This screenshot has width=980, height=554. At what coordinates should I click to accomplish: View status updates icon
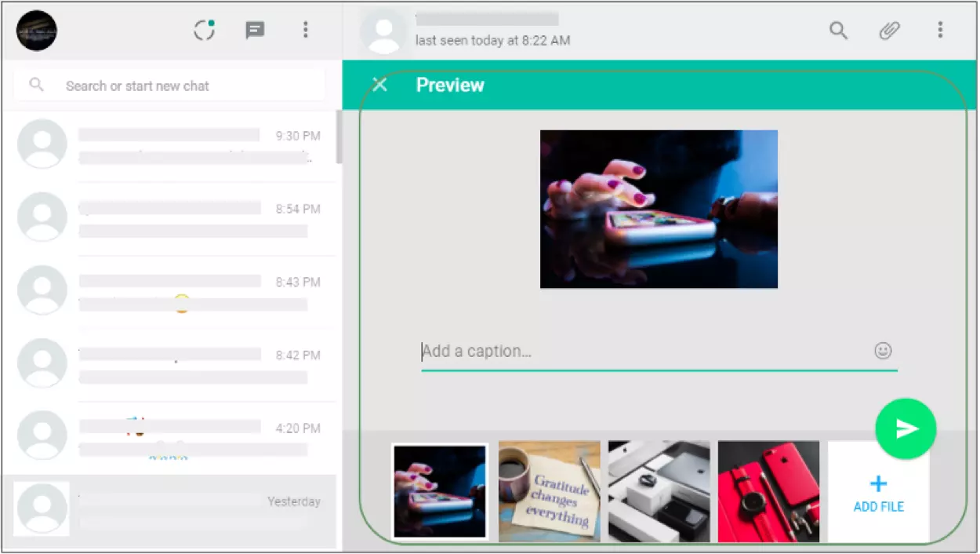pos(205,31)
